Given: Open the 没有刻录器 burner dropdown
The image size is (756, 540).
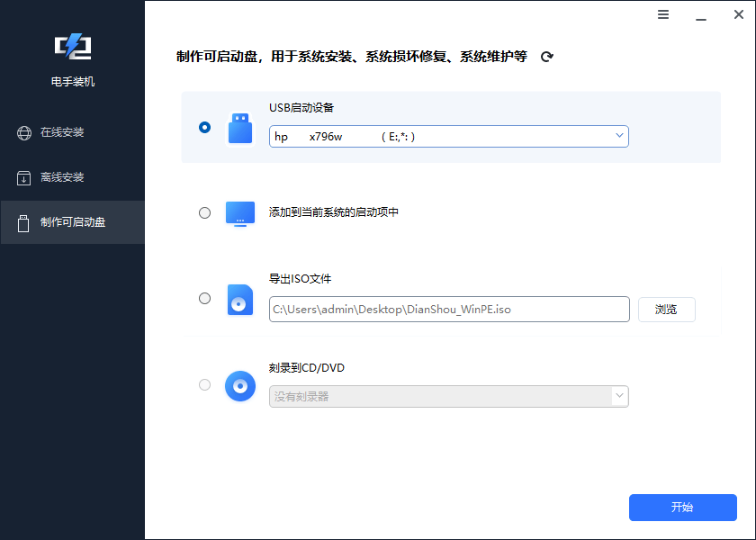Looking at the screenshot, I should (448, 396).
